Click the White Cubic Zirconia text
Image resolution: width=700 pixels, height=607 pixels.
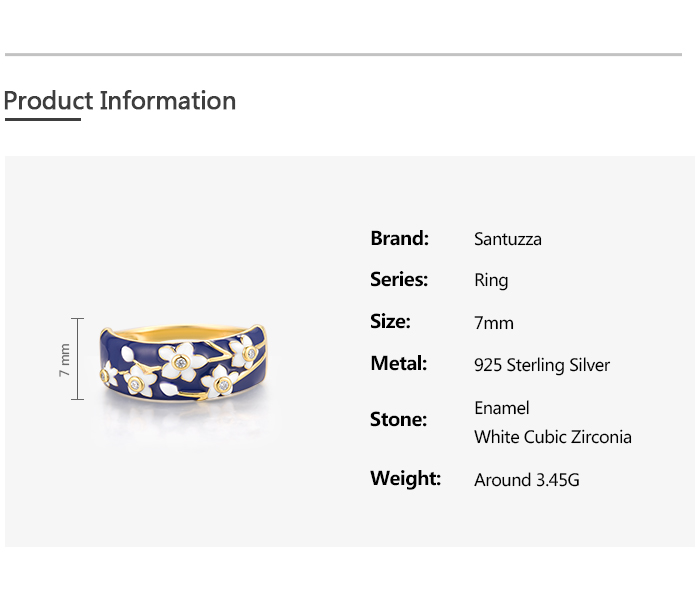(x=552, y=437)
